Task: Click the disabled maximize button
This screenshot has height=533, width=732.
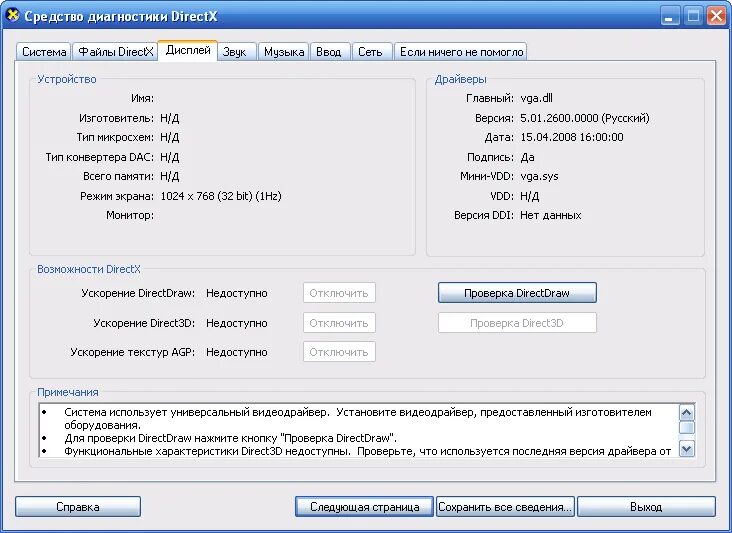Action: 693,17
